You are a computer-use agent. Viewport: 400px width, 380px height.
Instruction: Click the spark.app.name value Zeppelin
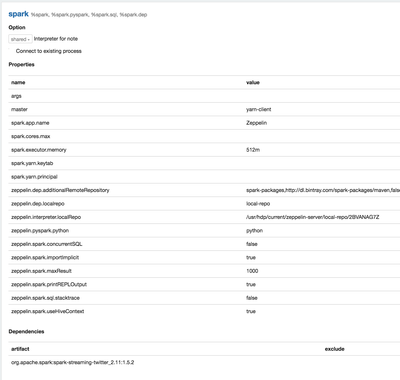tap(256, 123)
